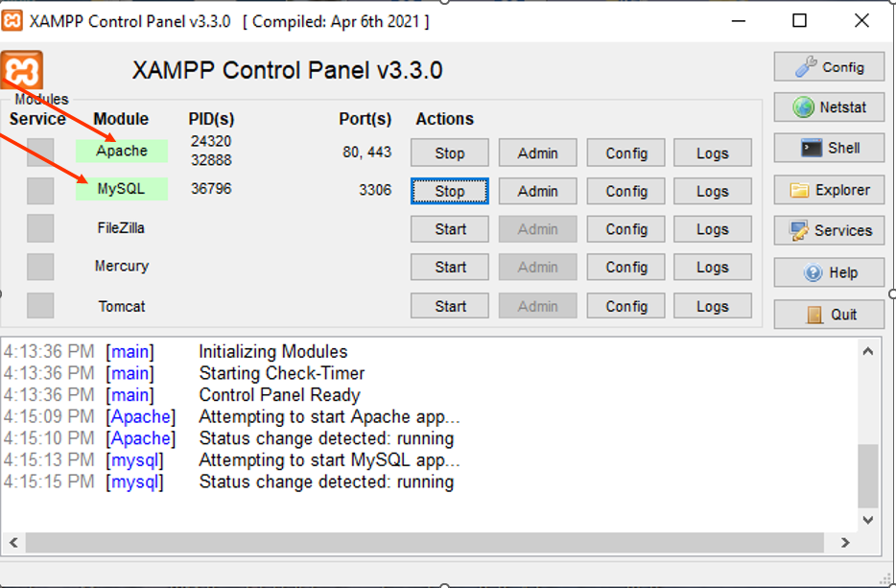The width and height of the screenshot is (896, 588).
Task: Toggle Apache service install checkbox
Action: 40,152
